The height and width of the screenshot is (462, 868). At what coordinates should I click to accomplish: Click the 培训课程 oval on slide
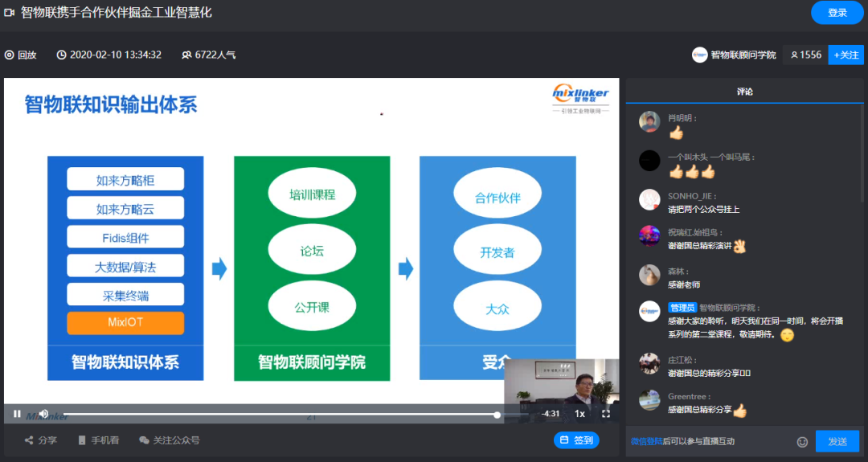coord(312,194)
